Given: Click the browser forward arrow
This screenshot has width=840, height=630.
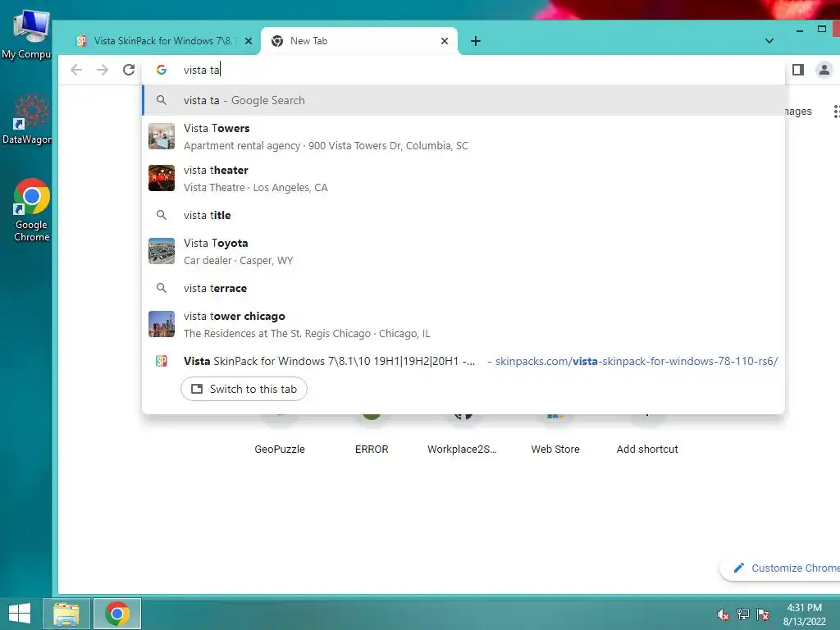Looking at the screenshot, I should pos(103,70).
